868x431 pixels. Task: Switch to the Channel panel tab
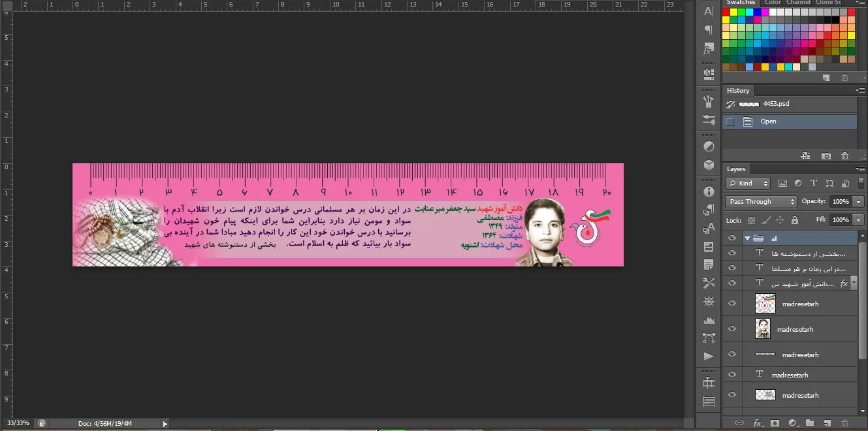pyautogui.click(x=798, y=3)
